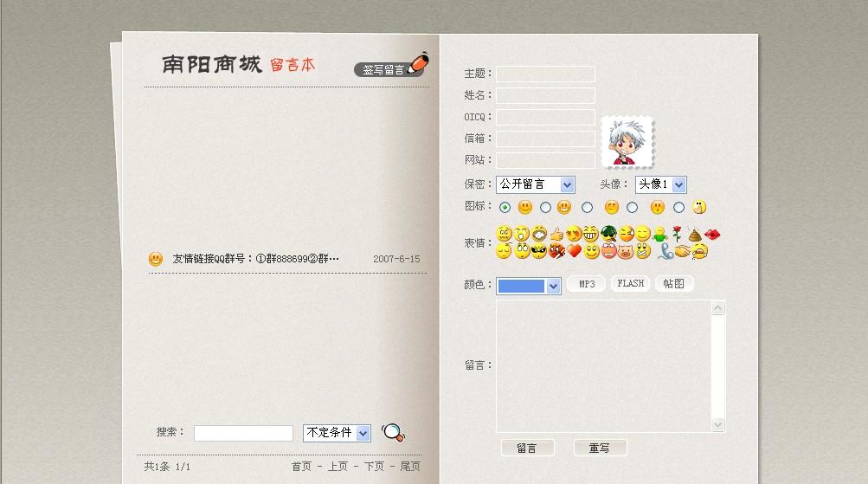868x484 pixels.
Task: Click inside the 留言 message textarea
Action: pos(603,366)
